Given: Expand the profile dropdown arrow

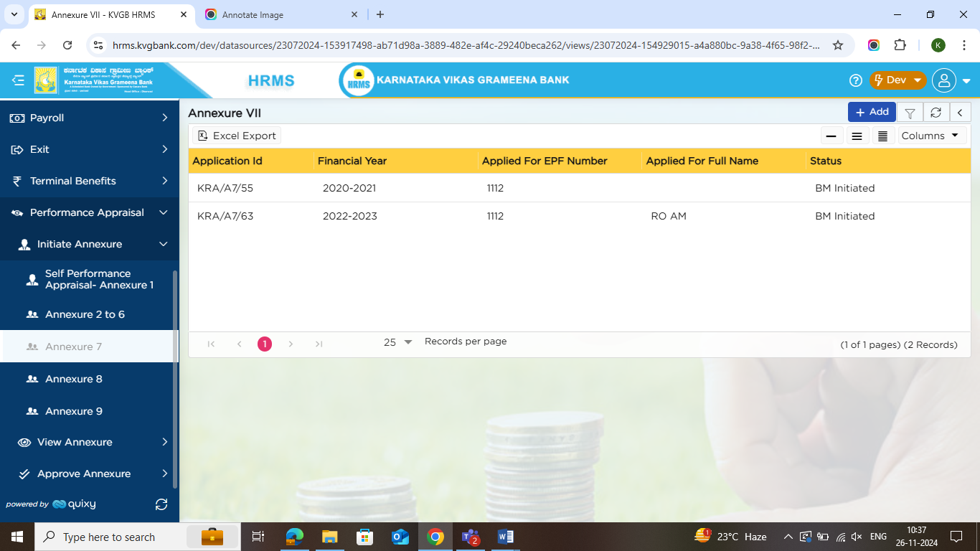Looking at the screenshot, I should (966, 81).
